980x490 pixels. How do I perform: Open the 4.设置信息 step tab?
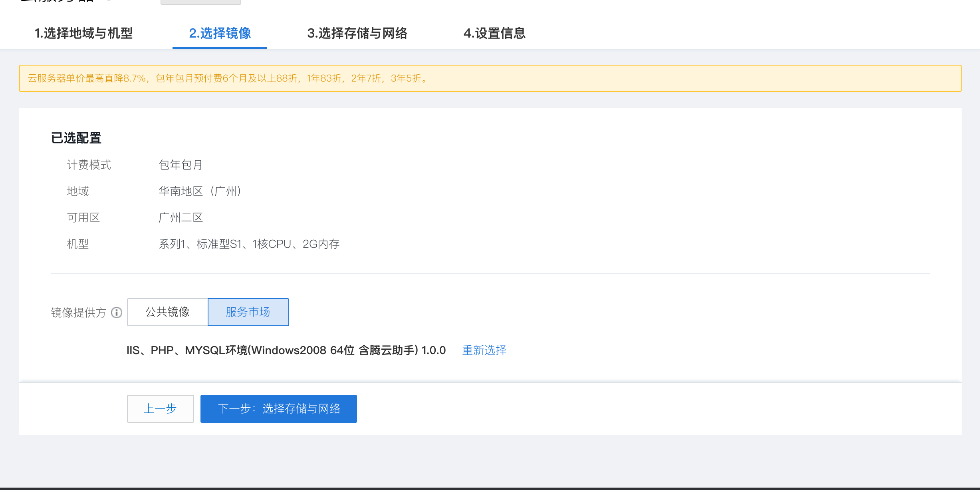[x=494, y=33]
